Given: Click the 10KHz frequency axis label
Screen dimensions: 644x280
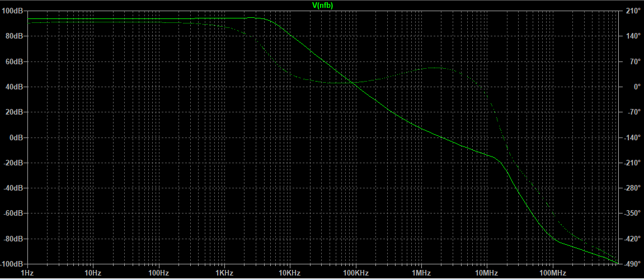Looking at the screenshot, I should point(290,273).
